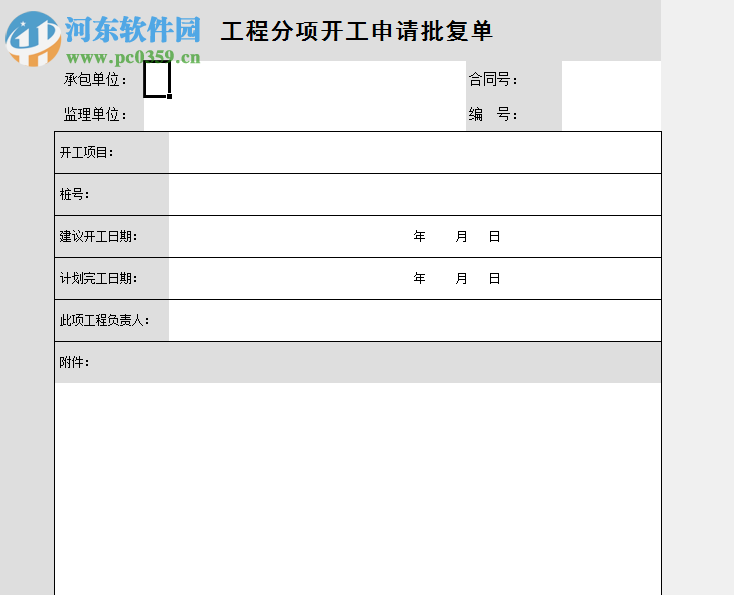This screenshot has width=734, height=595.
Task: Click the empty field for 此项工程负责人
Action: coord(415,321)
